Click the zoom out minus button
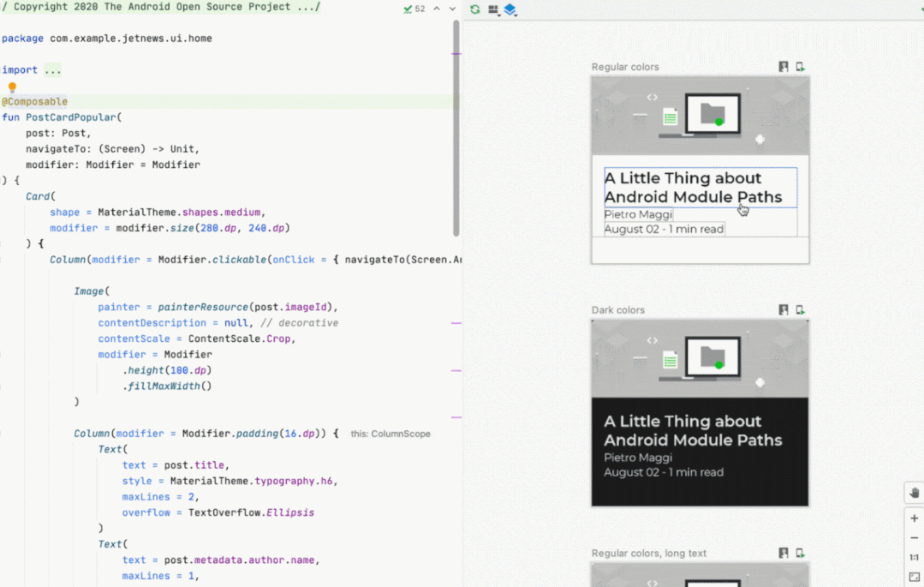Image resolution: width=924 pixels, height=587 pixels. [x=914, y=538]
